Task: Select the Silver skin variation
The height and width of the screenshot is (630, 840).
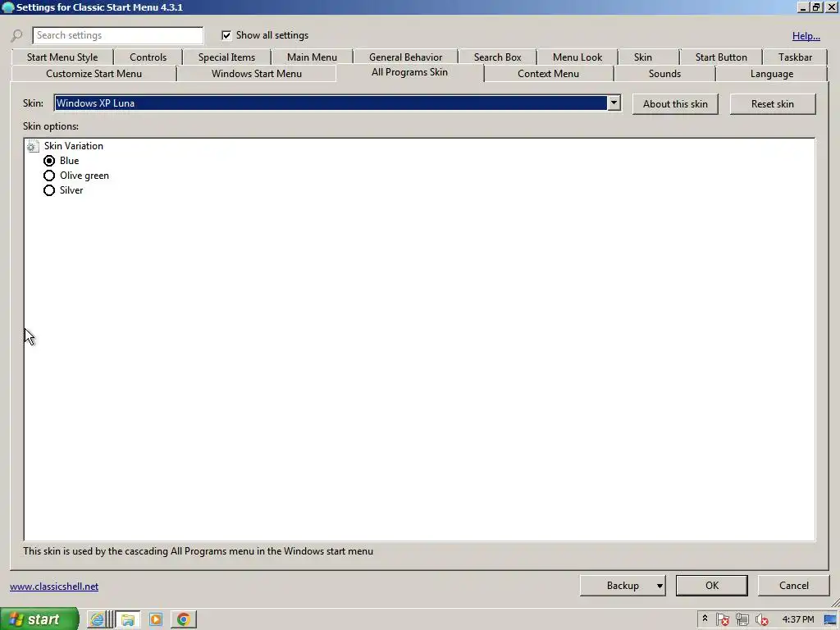Action: pos(49,190)
